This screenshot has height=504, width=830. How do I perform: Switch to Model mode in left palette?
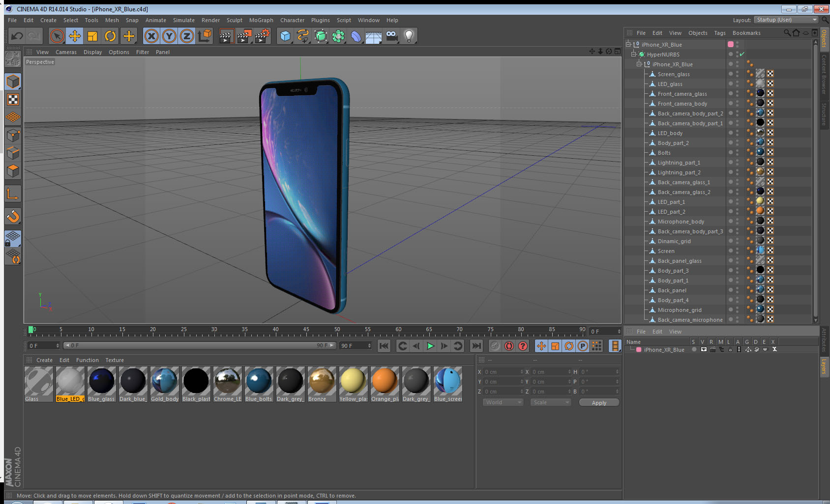pos(13,82)
